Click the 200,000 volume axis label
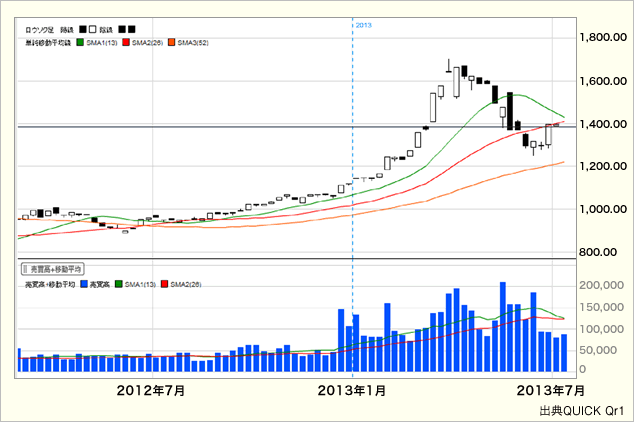The height and width of the screenshot is (422, 634). (604, 285)
